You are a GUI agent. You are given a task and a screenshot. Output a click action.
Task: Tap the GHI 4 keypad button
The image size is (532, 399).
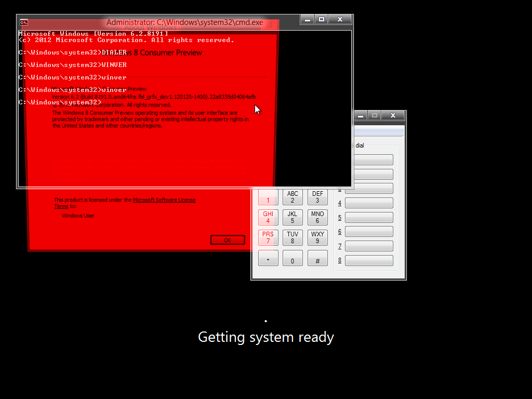click(x=268, y=217)
